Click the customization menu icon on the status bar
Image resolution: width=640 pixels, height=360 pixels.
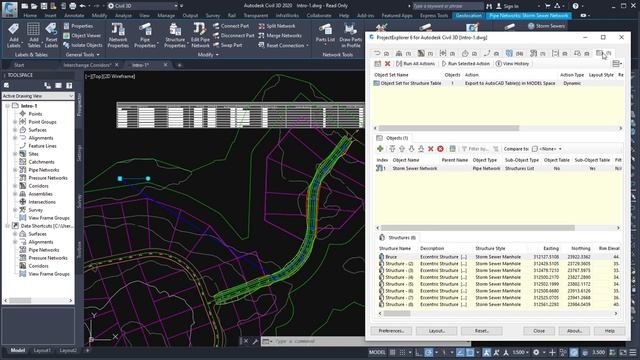[632, 352]
